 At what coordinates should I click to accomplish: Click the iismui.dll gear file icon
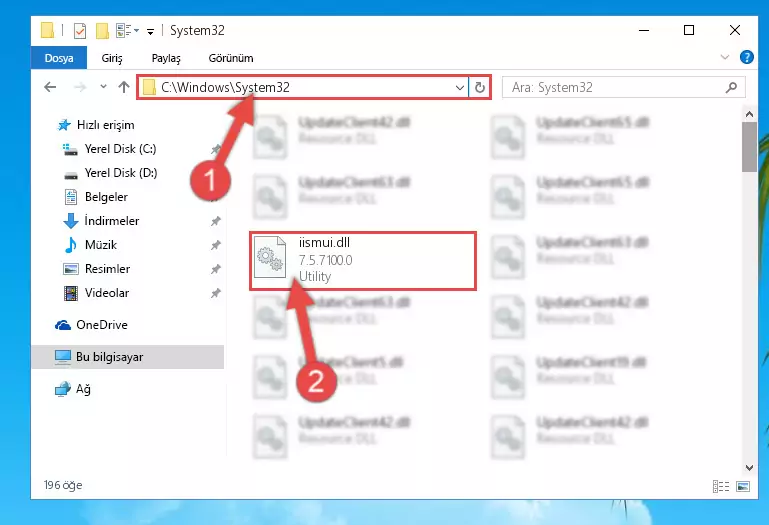coord(270,258)
